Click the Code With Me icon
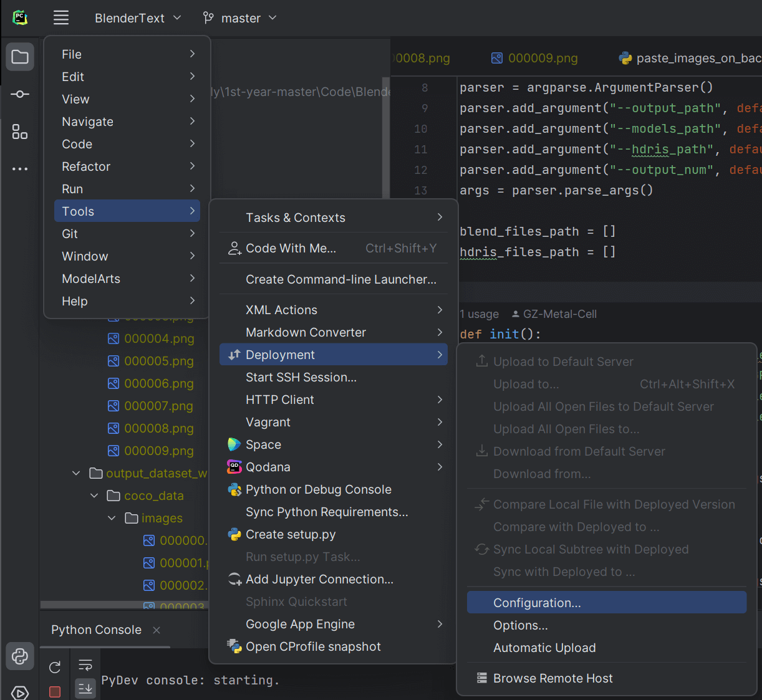 (234, 249)
